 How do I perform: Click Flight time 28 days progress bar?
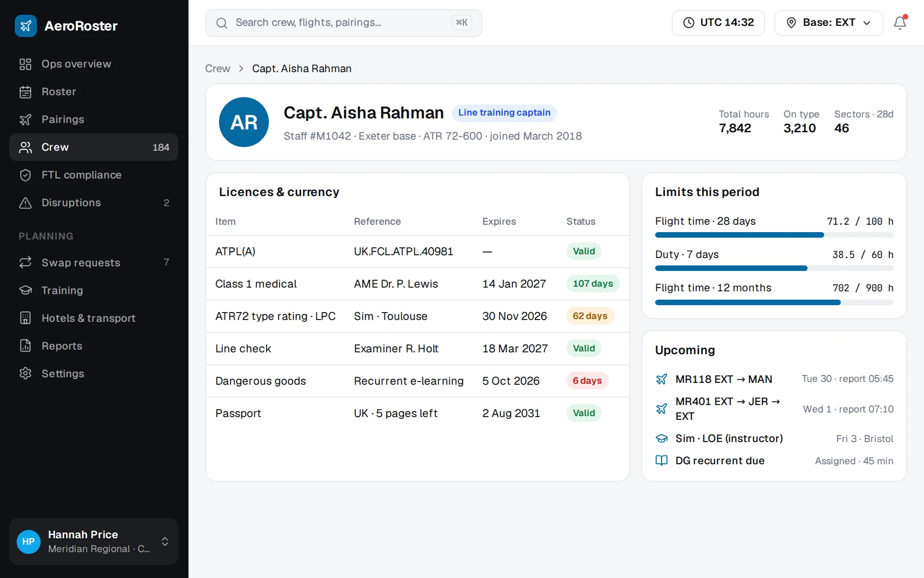coord(774,235)
